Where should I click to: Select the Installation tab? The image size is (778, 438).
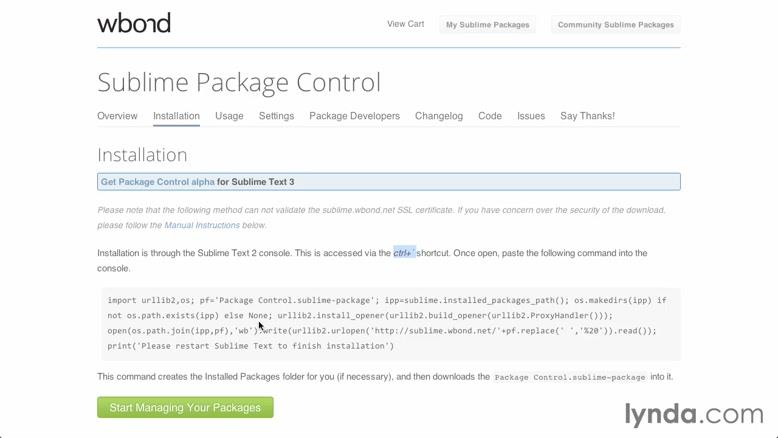[176, 116]
